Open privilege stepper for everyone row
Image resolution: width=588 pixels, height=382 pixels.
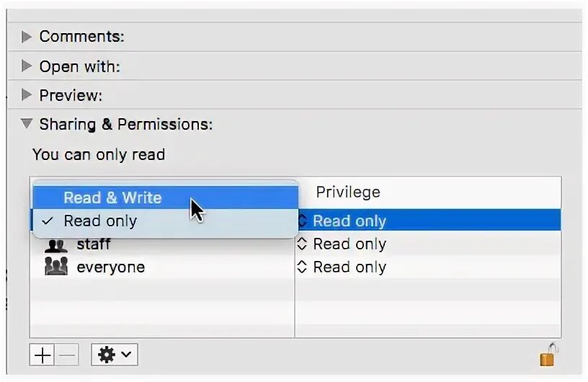tap(302, 267)
